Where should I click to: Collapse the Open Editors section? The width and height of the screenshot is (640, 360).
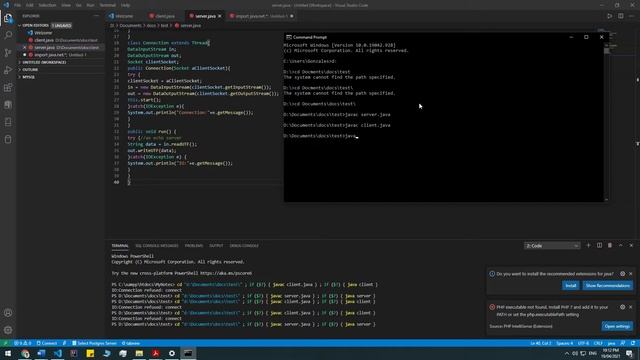click(35, 25)
